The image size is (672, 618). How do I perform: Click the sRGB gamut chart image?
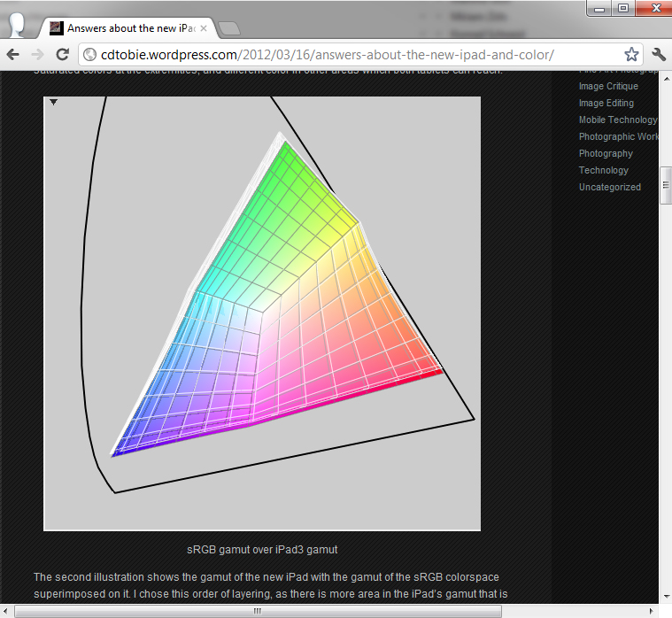pos(262,313)
